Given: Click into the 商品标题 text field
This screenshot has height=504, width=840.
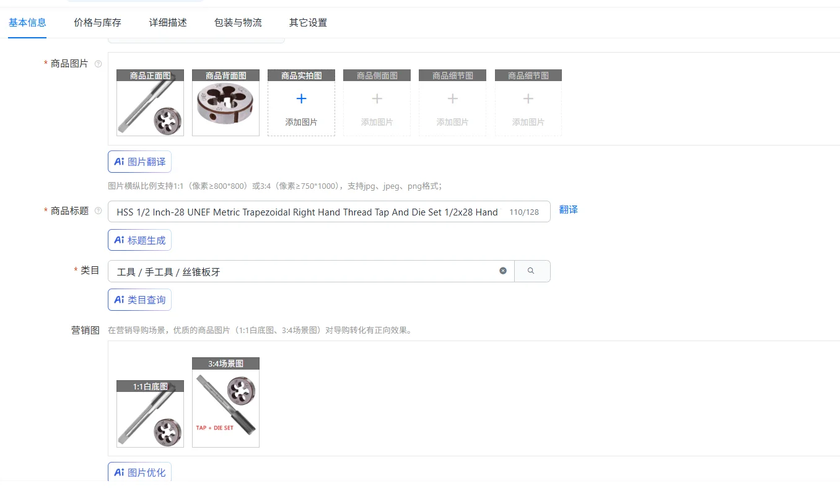Looking at the screenshot, I should [329, 212].
